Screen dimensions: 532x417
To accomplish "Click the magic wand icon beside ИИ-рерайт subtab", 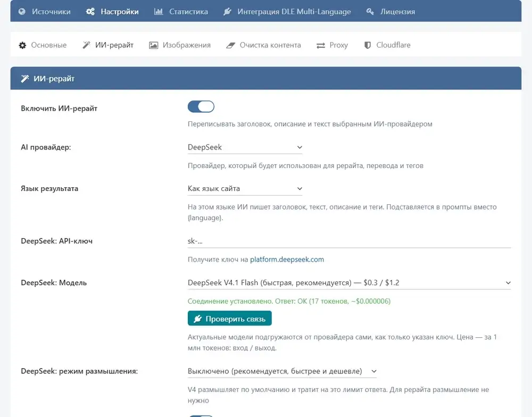I will pyautogui.click(x=87, y=45).
